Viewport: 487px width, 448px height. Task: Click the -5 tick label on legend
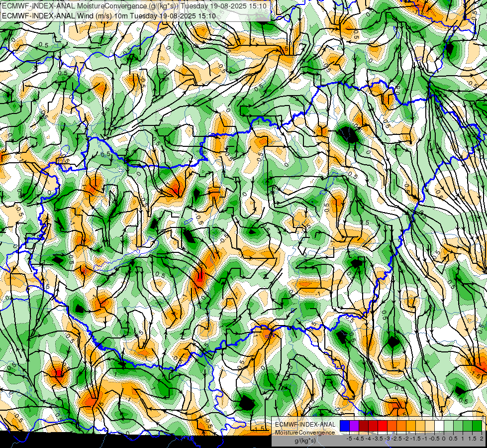click(x=349, y=439)
